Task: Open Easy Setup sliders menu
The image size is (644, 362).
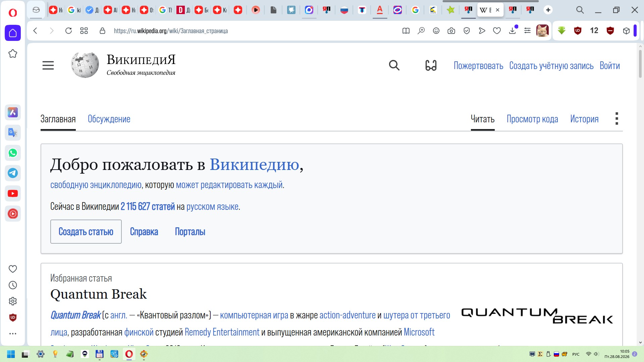Action: click(x=527, y=31)
